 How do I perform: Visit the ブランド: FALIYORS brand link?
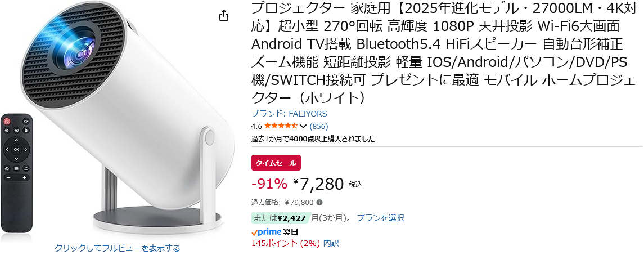[x=289, y=114]
